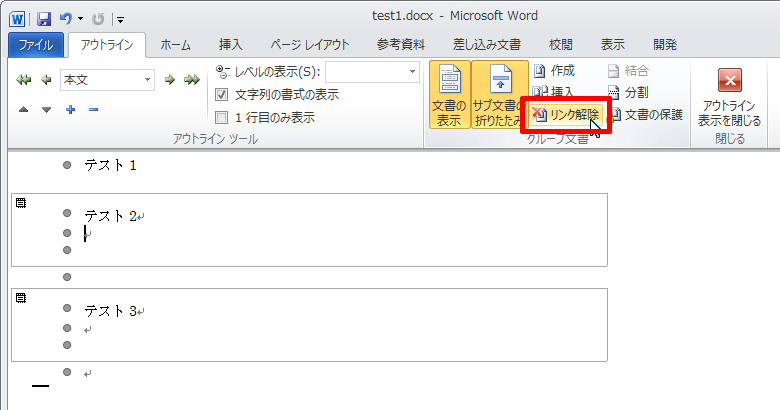The width and height of the screenshot is (780, 410).
Task: Click the move down triangle icon
Action: click(x=46, y=109)
